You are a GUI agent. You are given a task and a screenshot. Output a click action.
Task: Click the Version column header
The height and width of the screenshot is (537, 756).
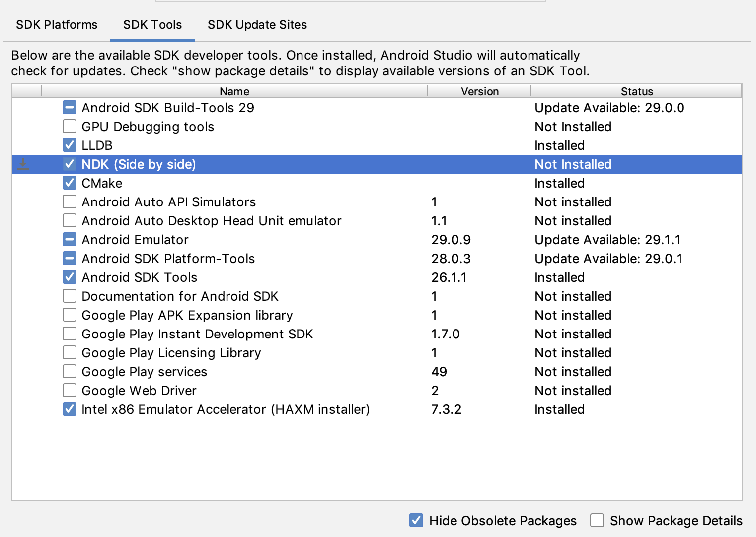(478, 91)
